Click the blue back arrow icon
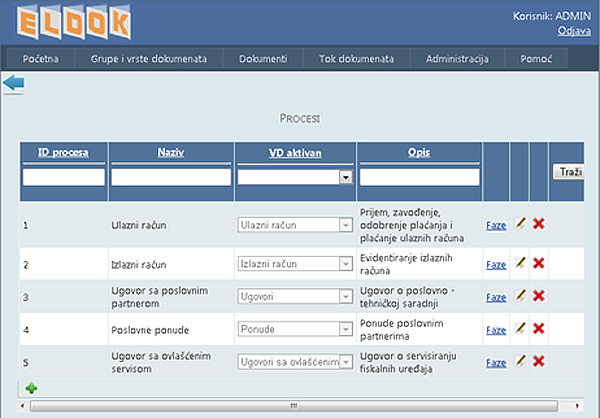Screen dimensions: 600x418 (x=13, y=84)
